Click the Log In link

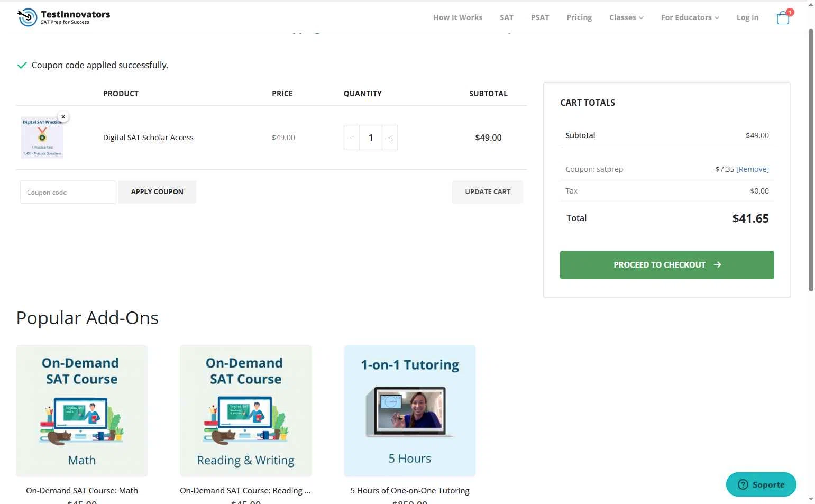747,17
